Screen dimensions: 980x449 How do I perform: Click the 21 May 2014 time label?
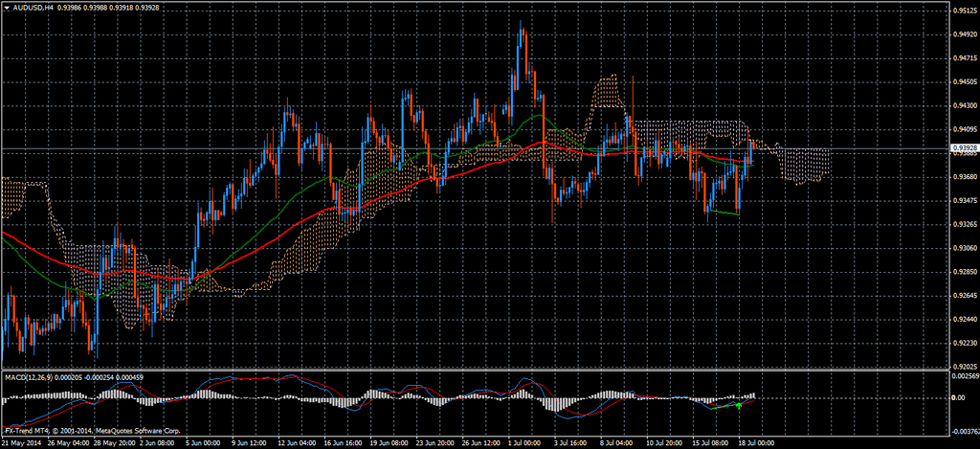22,443
